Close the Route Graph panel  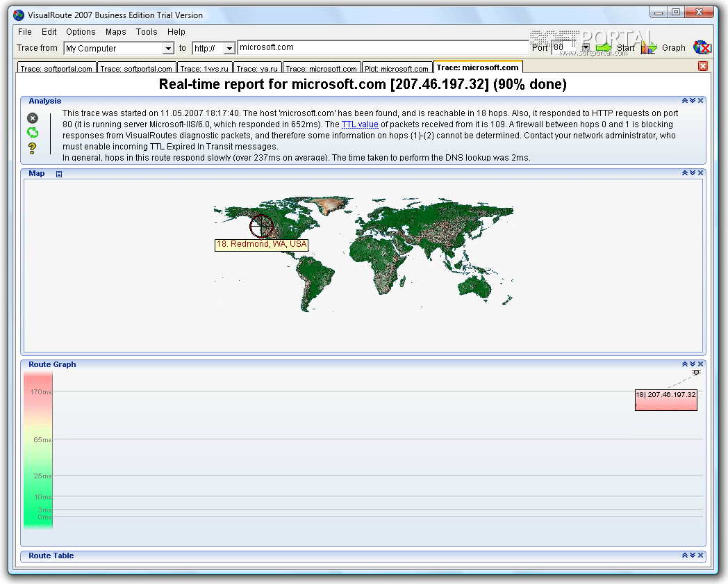701,364
